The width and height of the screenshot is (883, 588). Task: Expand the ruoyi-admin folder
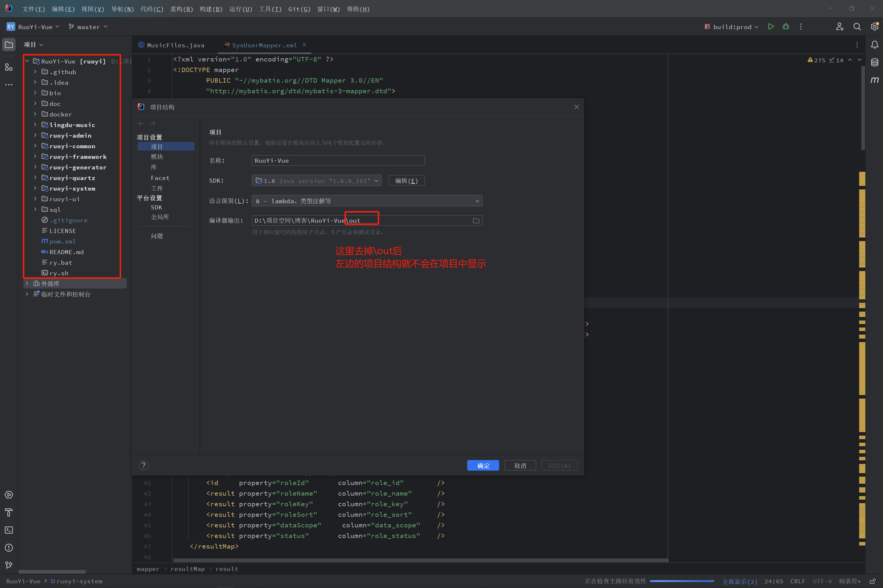point(35,135)
